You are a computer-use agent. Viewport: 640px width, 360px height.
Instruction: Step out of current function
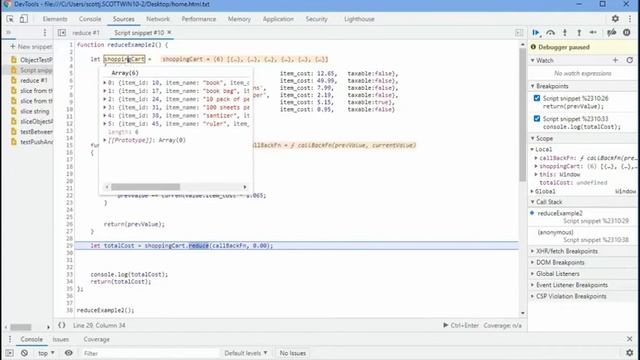pyautogui.click(x=579, y=33)
